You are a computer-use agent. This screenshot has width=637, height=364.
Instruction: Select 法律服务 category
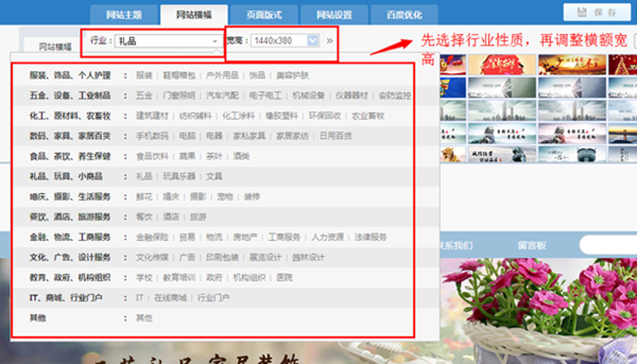point(371,237)
